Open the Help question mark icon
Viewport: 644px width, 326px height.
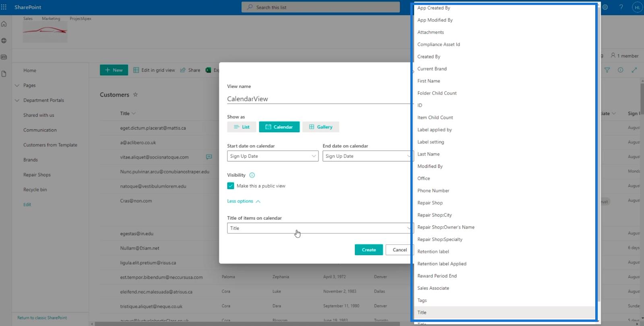(x=621, y=7)
